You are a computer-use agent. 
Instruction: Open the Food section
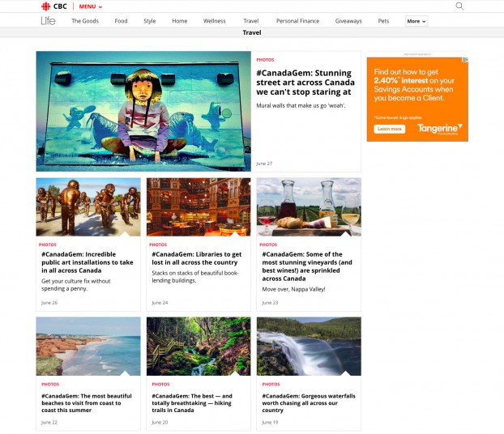122,21
